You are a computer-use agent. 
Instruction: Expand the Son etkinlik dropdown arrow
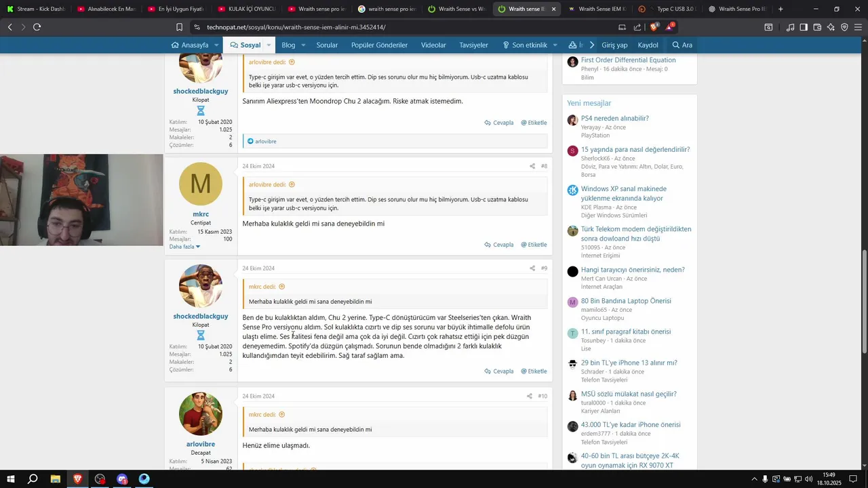(x=555, y=45)
